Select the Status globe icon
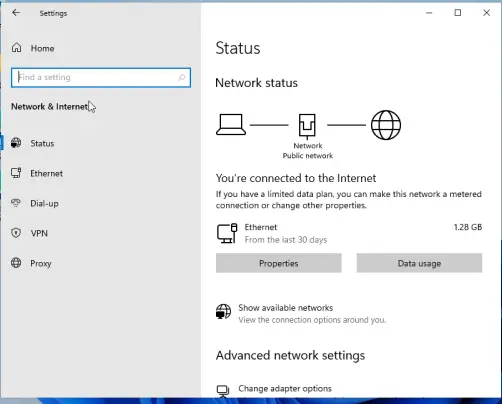The width and height of the screenshot is (502, 404). (x=16, y=143)
